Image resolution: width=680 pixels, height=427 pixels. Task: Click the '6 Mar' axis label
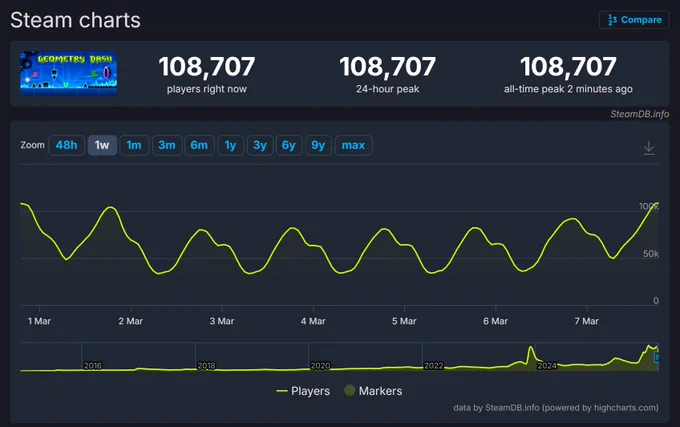point(495,321)
